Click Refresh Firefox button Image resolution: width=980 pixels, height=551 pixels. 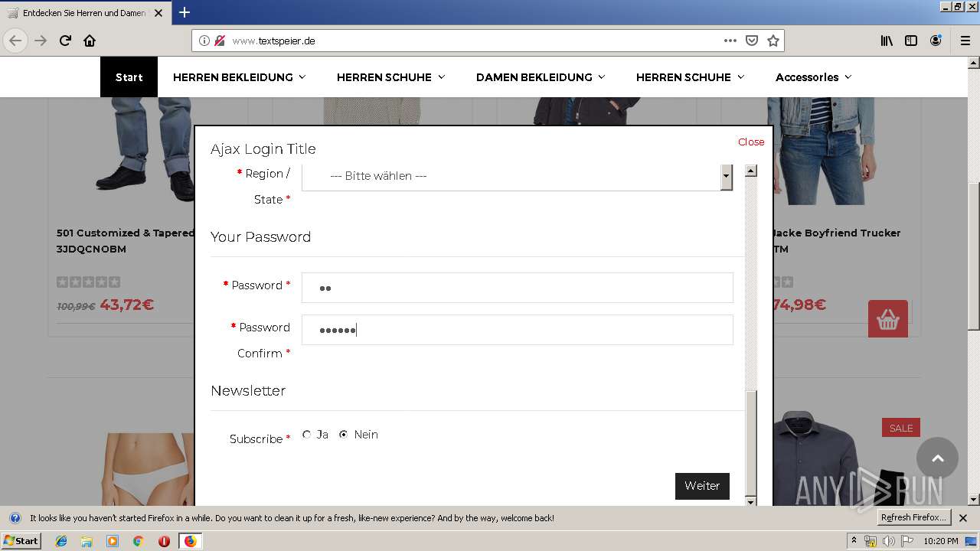(913, 518)
